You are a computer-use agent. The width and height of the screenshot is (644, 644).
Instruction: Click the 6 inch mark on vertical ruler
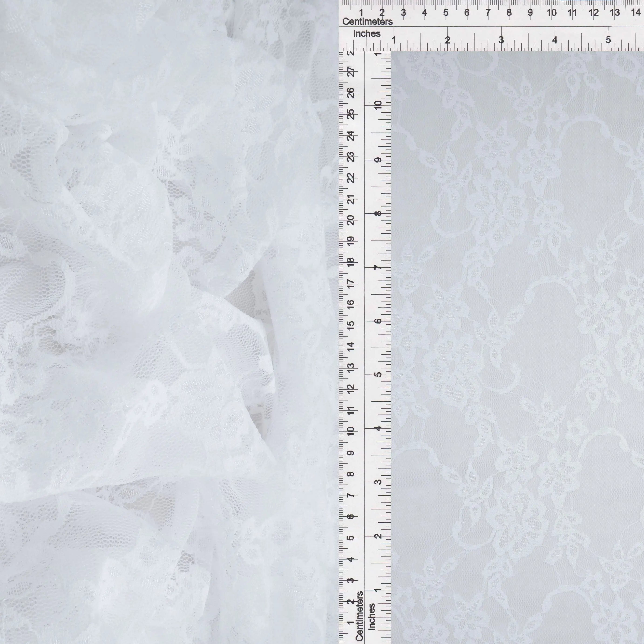coord(378,321)
